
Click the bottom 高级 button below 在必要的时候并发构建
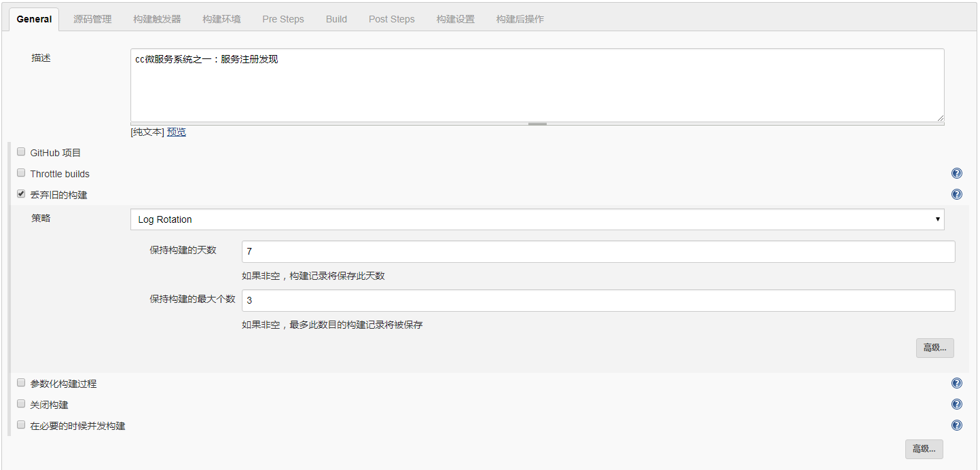click(924, 449)
